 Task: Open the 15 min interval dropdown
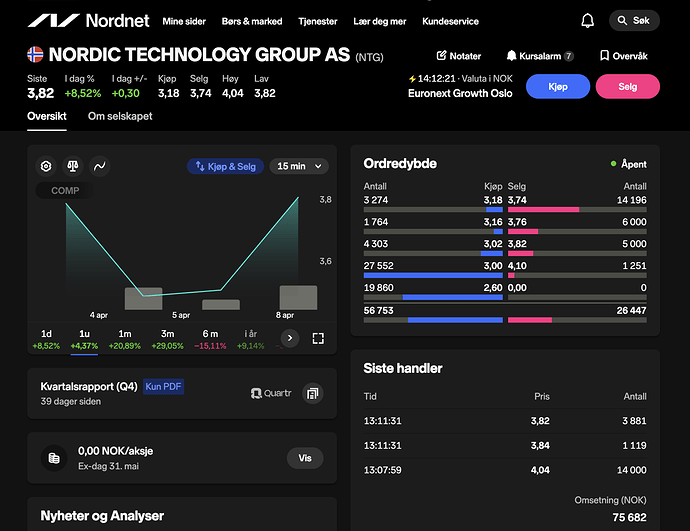tap(299, 166)
